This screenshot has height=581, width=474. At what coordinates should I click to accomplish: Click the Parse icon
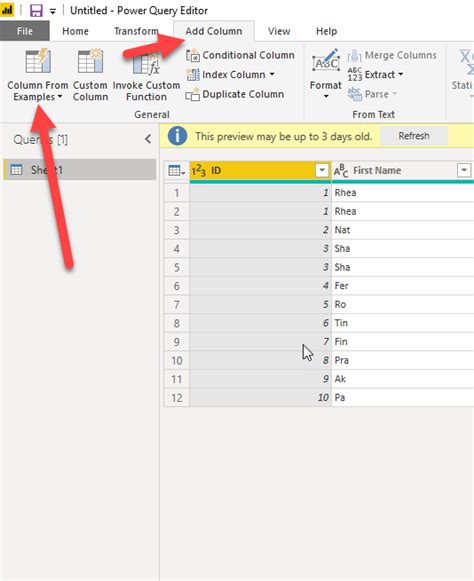click(x=355, y=94)
